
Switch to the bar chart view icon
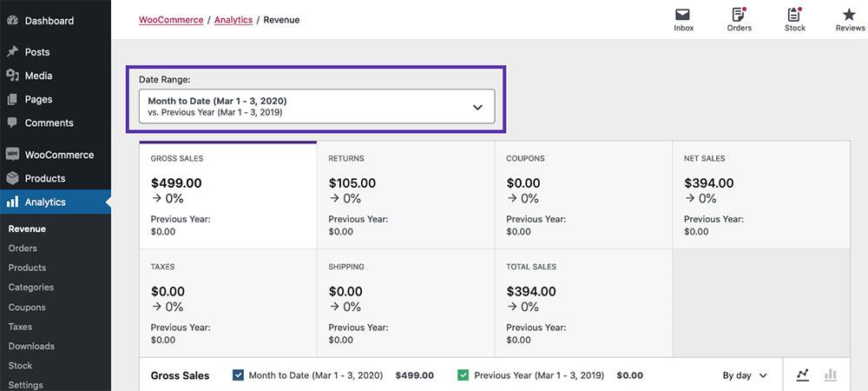831,374
